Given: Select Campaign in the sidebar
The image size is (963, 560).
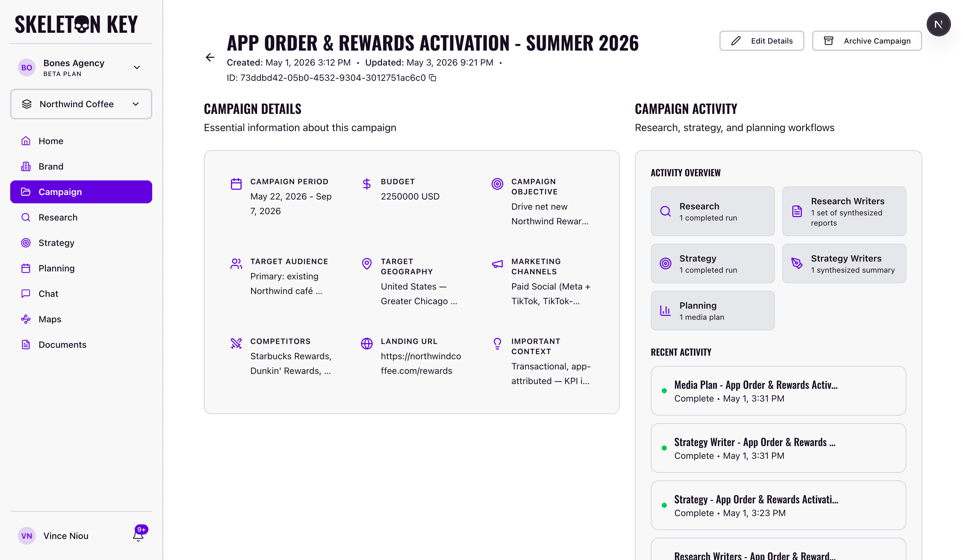Looking at the screenshot, I should (x=81, y=192).
